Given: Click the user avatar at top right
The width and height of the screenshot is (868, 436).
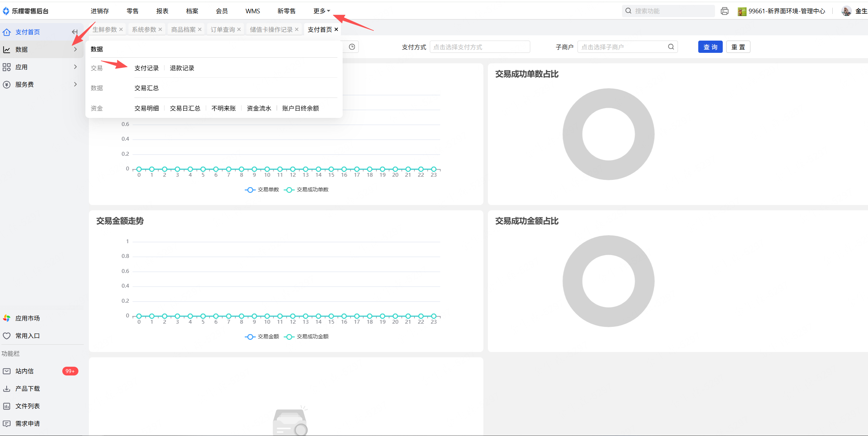Looking at the screenshot, I should [x=846, y=11].
